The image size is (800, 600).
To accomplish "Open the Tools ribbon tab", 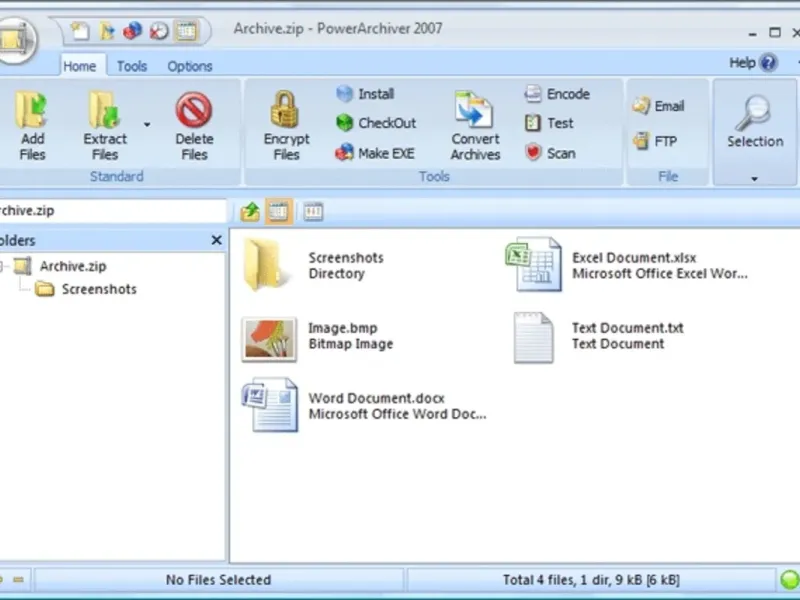I will pos(132,66).
